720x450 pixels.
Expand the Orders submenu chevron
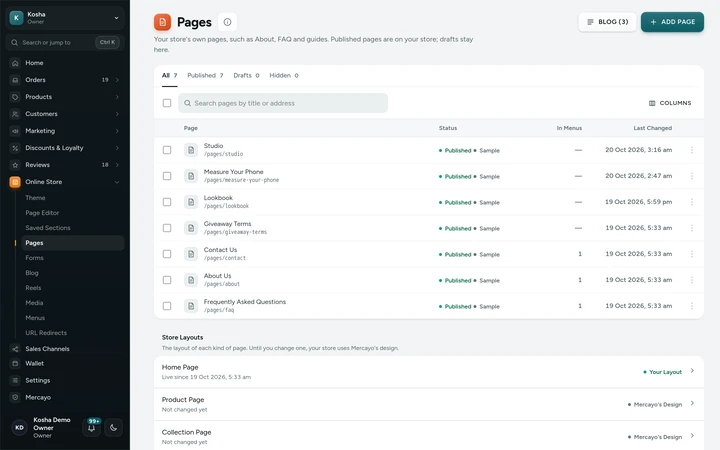tap(117, 80)
